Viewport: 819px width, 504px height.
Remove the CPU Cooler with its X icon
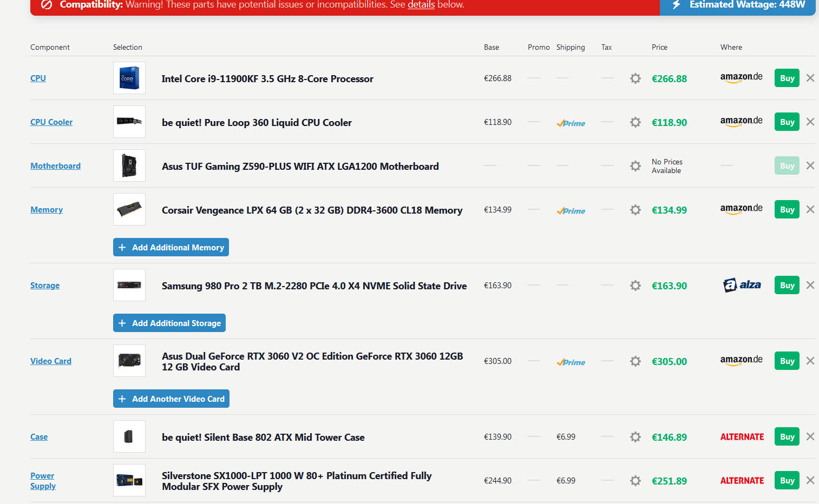coord(810,122)
